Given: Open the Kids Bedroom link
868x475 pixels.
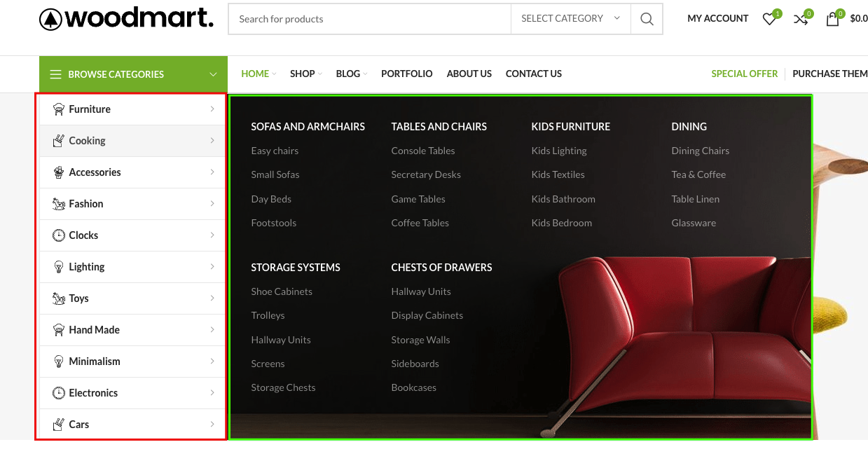Looking at the screenshot, I should pos(562,223).
